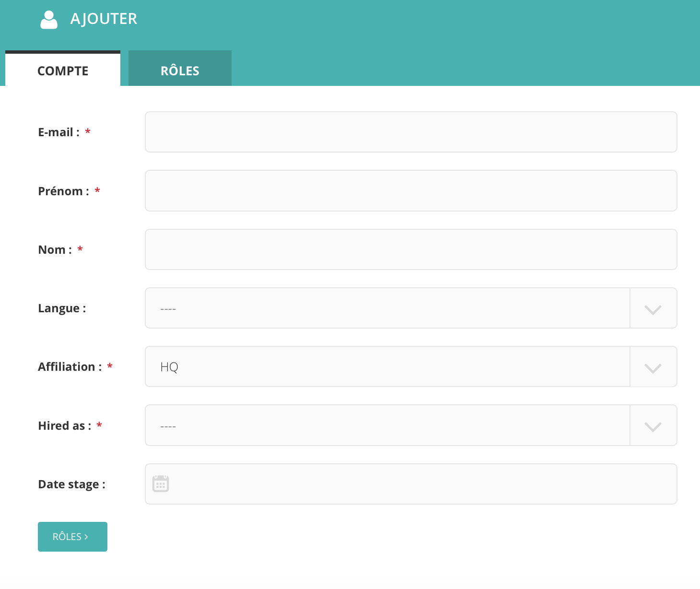Open the Langue dropdown list

tap(387, 308)
